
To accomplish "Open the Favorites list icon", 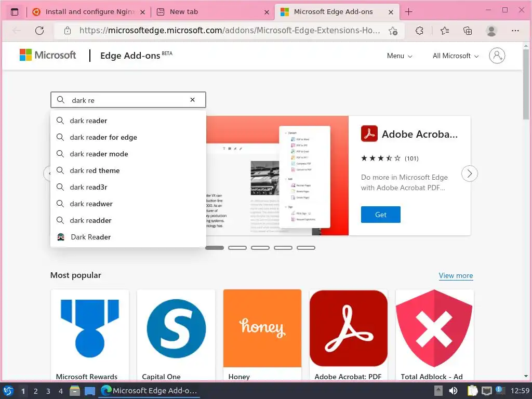I will (445, 31).
